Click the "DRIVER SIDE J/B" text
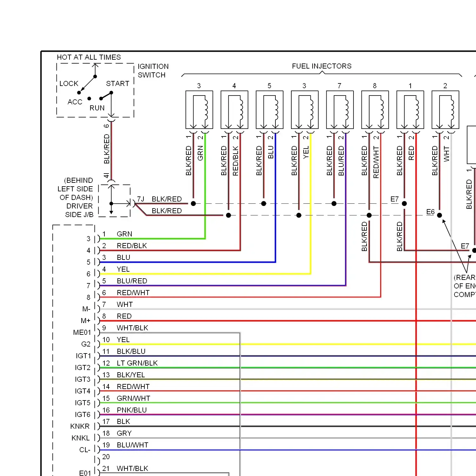 click(x=79, y=210)
